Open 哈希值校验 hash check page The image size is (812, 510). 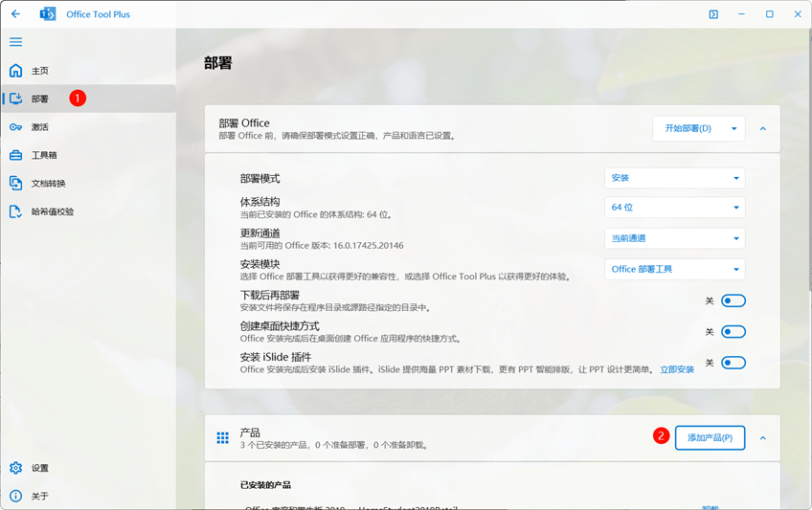pos(88,211)
